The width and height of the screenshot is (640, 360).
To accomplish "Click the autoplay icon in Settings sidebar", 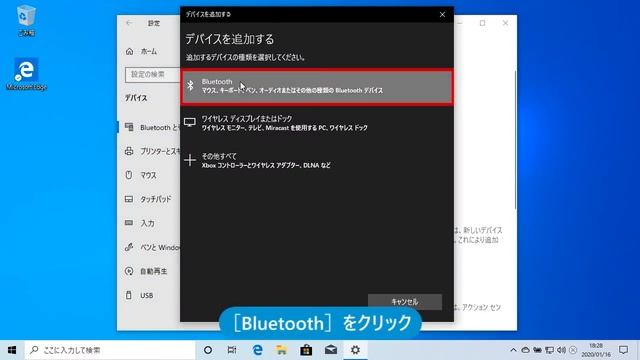I will coord(129,271).
